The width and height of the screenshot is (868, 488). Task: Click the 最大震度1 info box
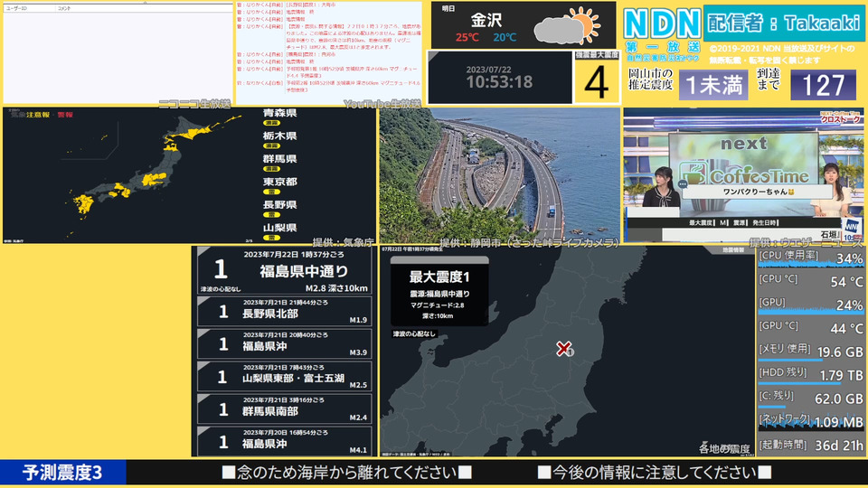pos(439,291)
